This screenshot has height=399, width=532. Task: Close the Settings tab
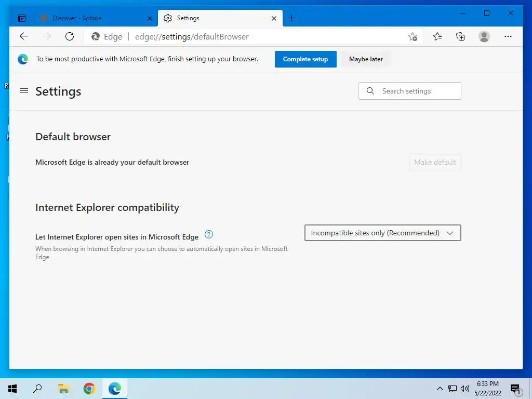click(274, 19)
